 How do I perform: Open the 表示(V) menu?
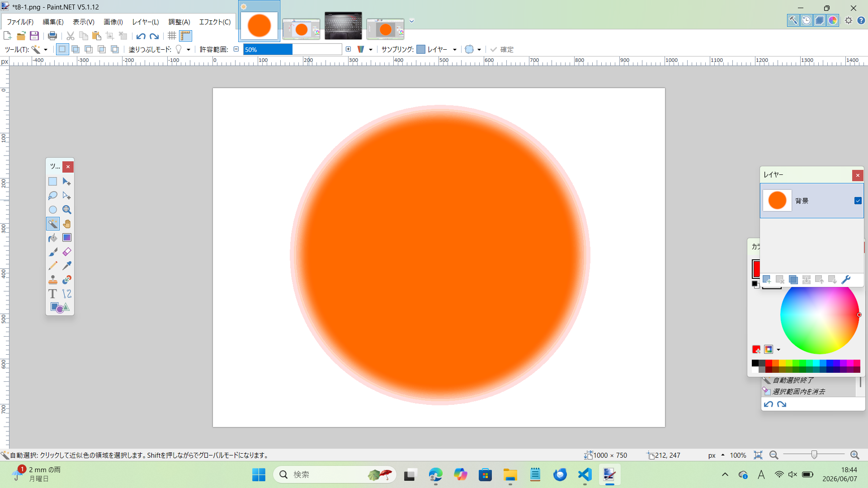[84, 22]
